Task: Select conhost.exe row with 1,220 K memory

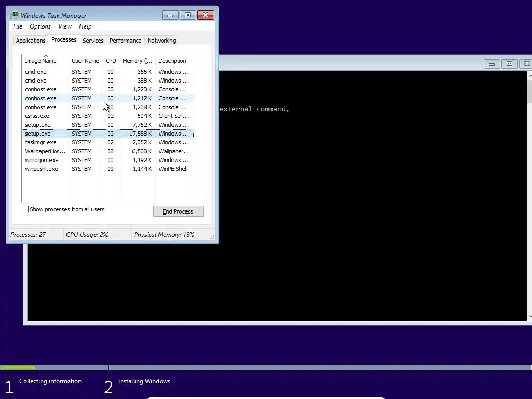Action: [108, 89]
